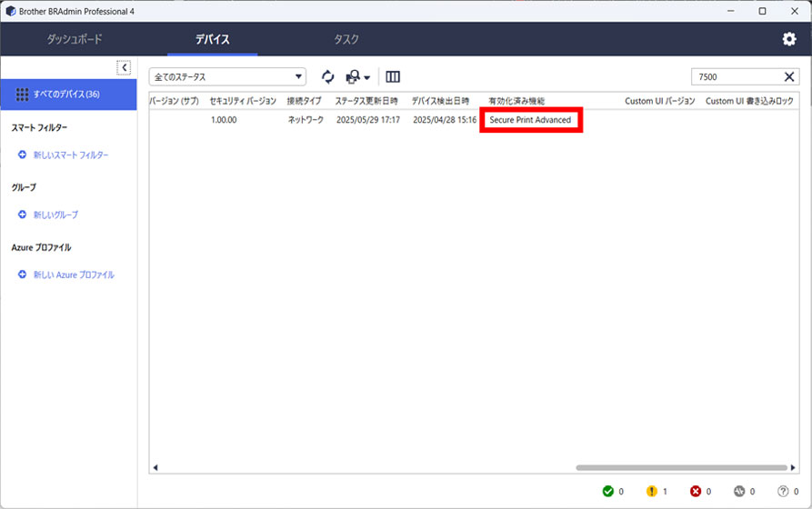The height and width of the screenshot is (509, 812).
Task: Click 新しい Azure プロファイル link
Action: click(x=74, y=274)
